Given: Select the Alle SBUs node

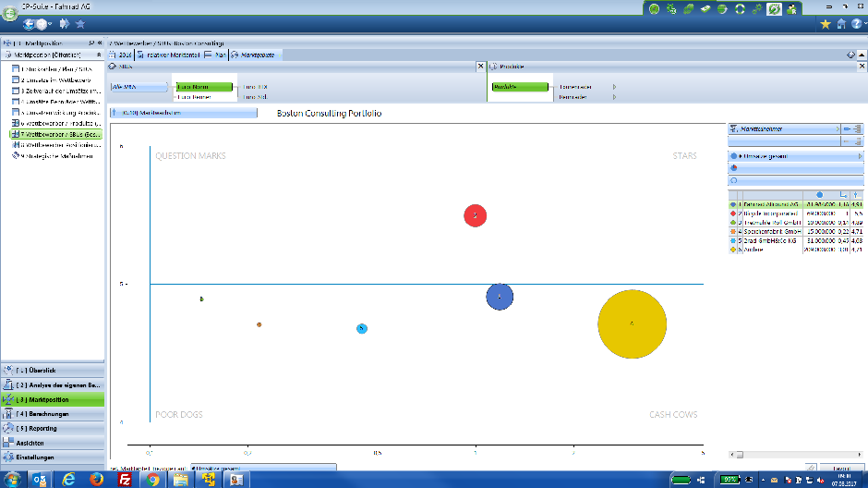Looking at the screenshot, I should coord(139,87).
